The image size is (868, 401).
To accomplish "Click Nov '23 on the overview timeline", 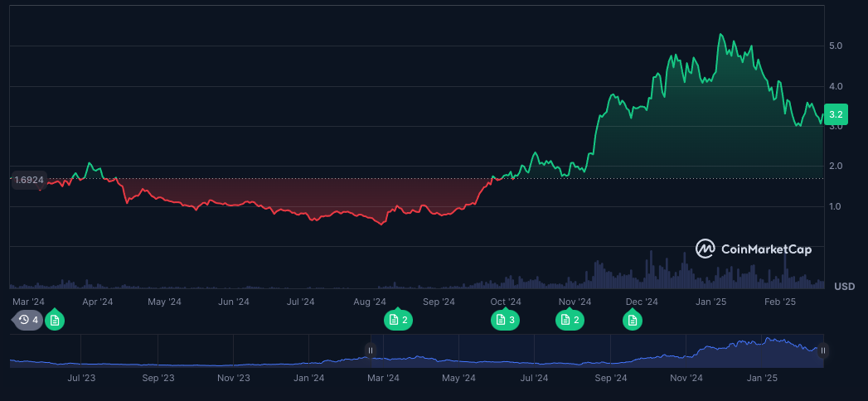I will (234, 379).
